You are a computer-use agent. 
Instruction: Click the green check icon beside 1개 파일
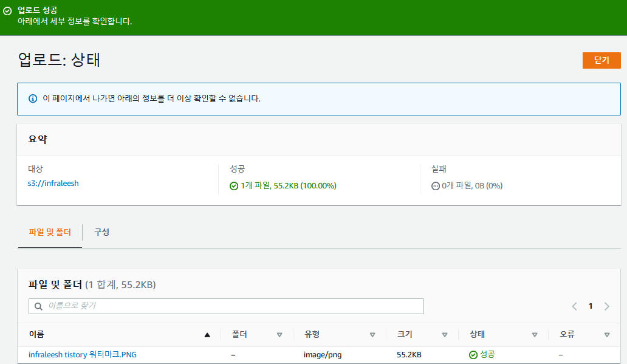[x=234, y=186]
